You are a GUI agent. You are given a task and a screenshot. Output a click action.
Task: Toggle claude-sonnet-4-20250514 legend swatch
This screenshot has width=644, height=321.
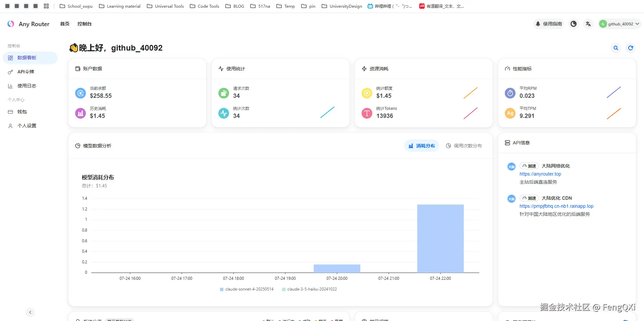pos(222,289)
